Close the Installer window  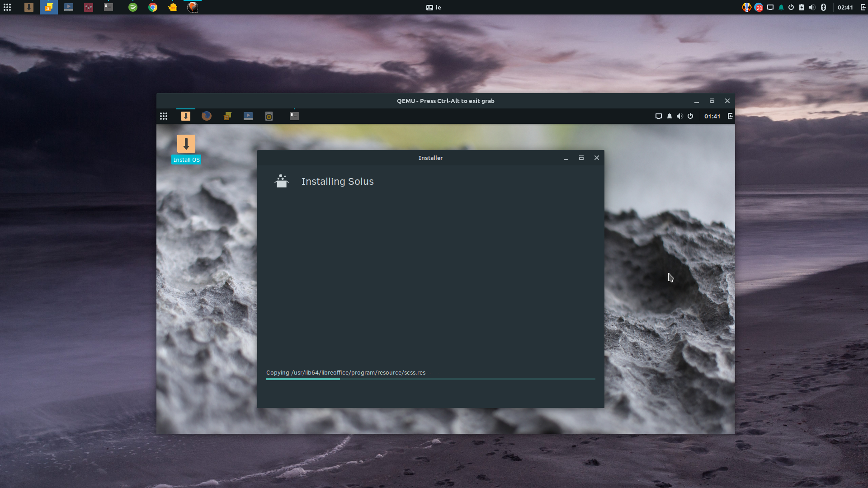coord(597,158)
